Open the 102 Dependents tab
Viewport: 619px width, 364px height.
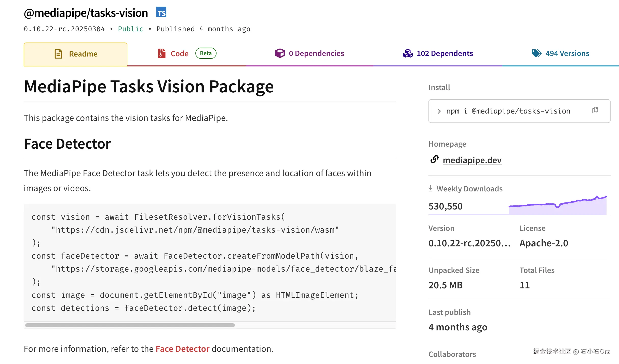445,53
